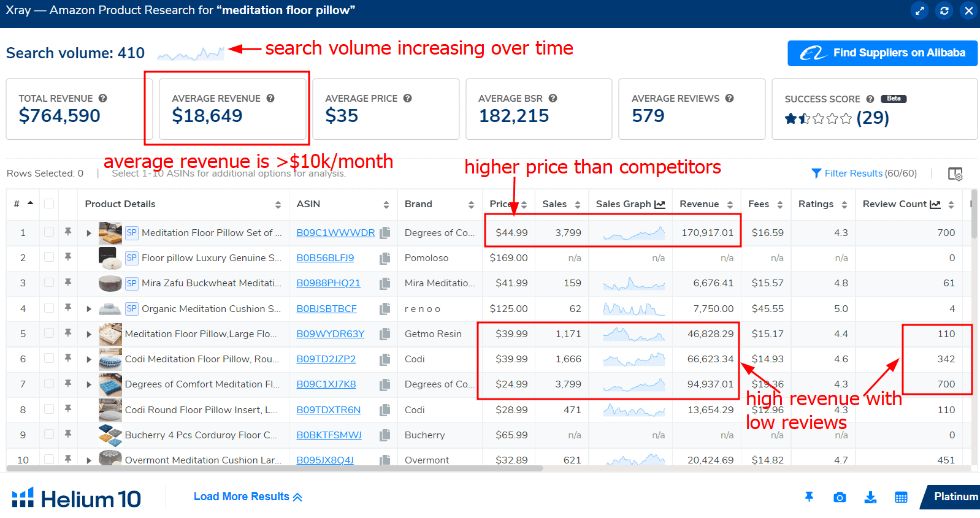This screenshot has width=980, height=518.
Task: Click product thumbnail for Bucherry Corduroy row
Action: tap(110, 435)
